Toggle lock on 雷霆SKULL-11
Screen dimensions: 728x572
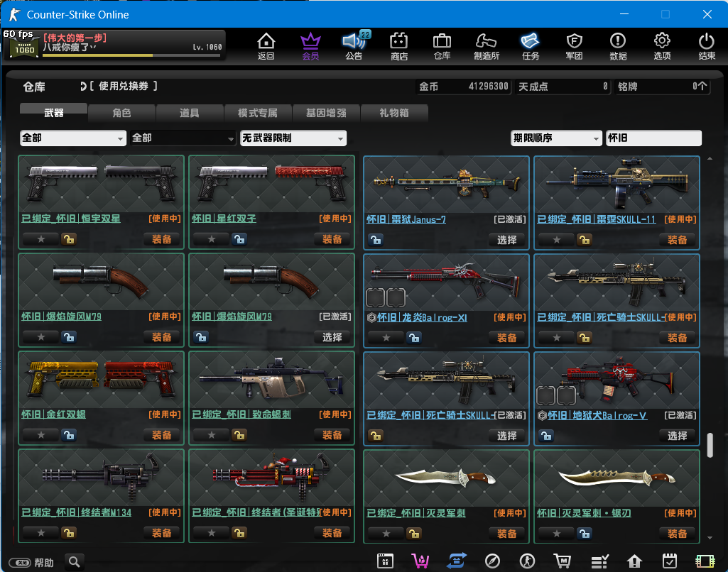(x=585, y=240)
